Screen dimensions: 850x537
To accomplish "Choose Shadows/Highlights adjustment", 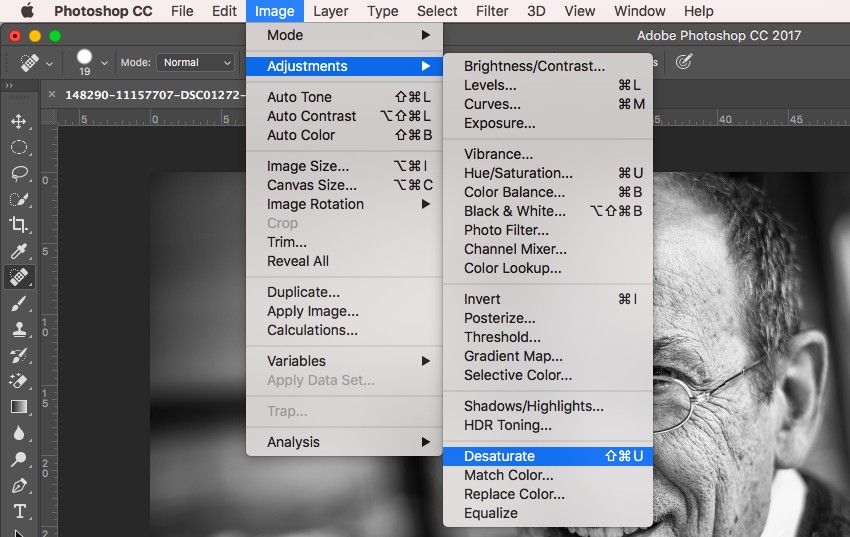I will point(548,406).
